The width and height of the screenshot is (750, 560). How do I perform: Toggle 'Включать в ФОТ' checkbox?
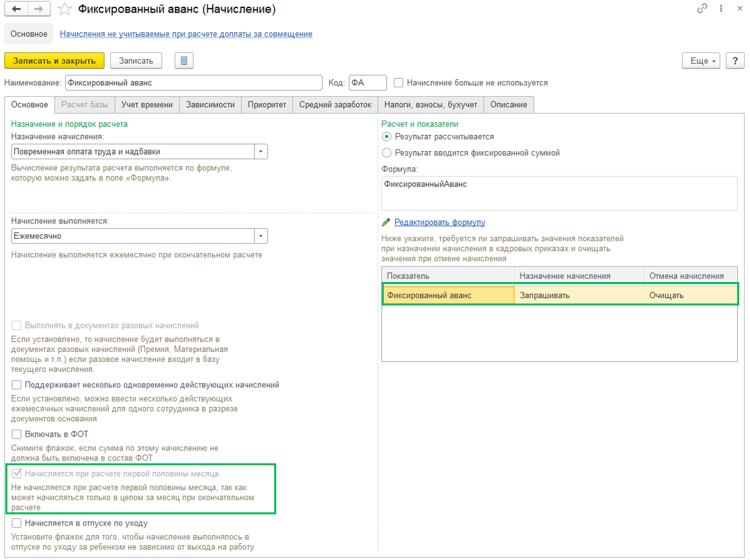coord(16,434)
